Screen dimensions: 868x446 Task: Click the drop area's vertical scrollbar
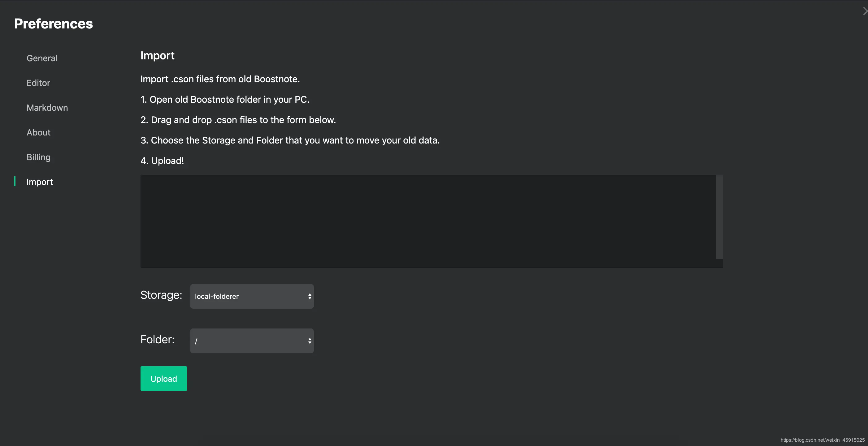(x=719, y=217)
